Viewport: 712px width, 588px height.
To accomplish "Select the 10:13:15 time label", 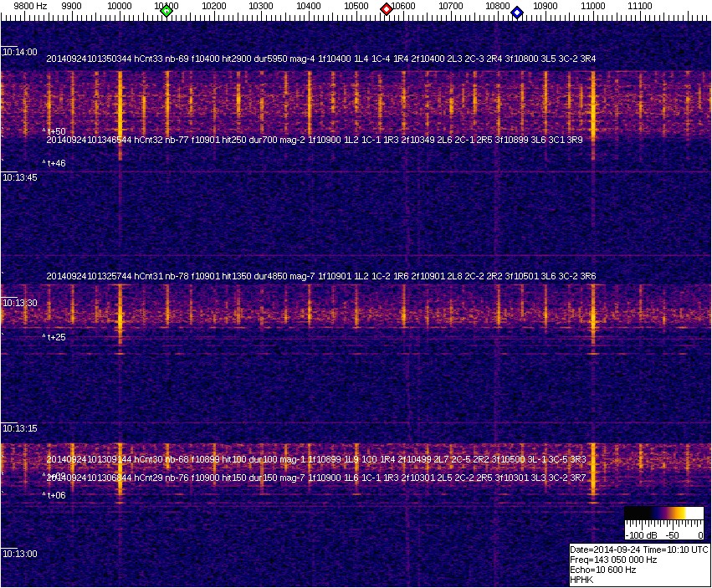I will click(x=20, y=428).
